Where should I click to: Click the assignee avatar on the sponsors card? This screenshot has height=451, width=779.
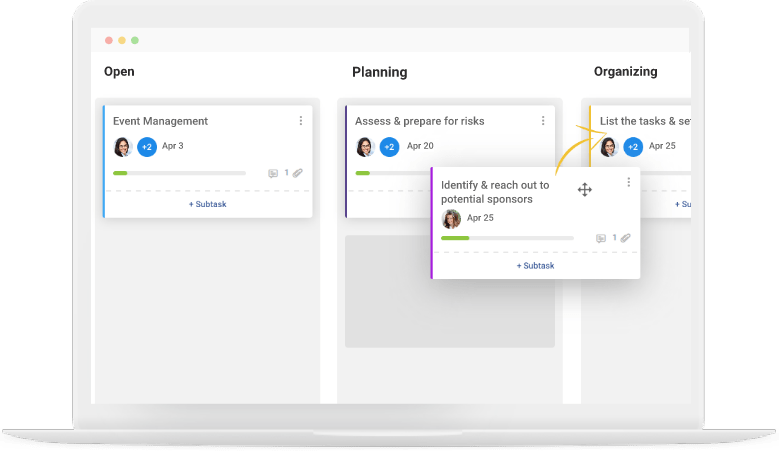[x=452, y=218]
